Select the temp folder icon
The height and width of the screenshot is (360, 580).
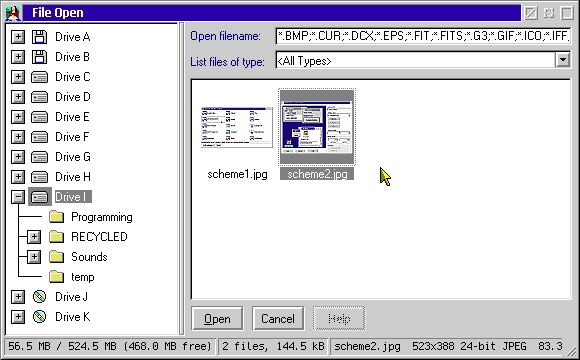57,277
